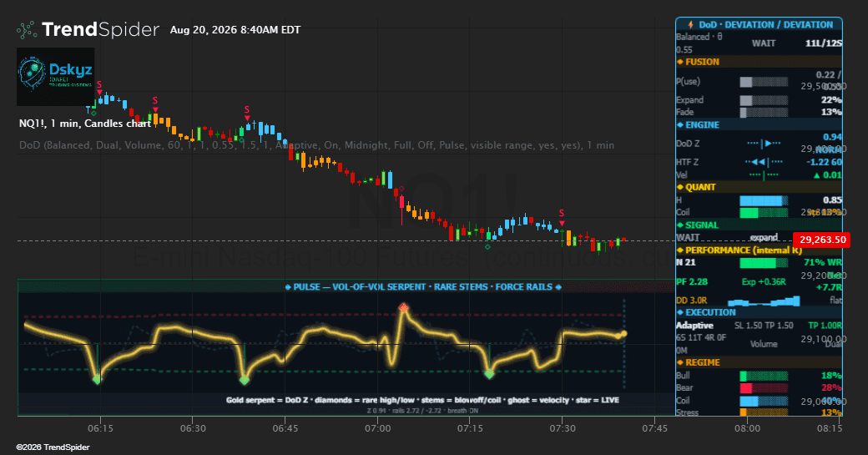The width and height of the screenshot is (868, 455).
Task: Click the Aug 20, 2026 8:40AM EDT timestamp
Action: pyautogui.click(x=235, y=30)
